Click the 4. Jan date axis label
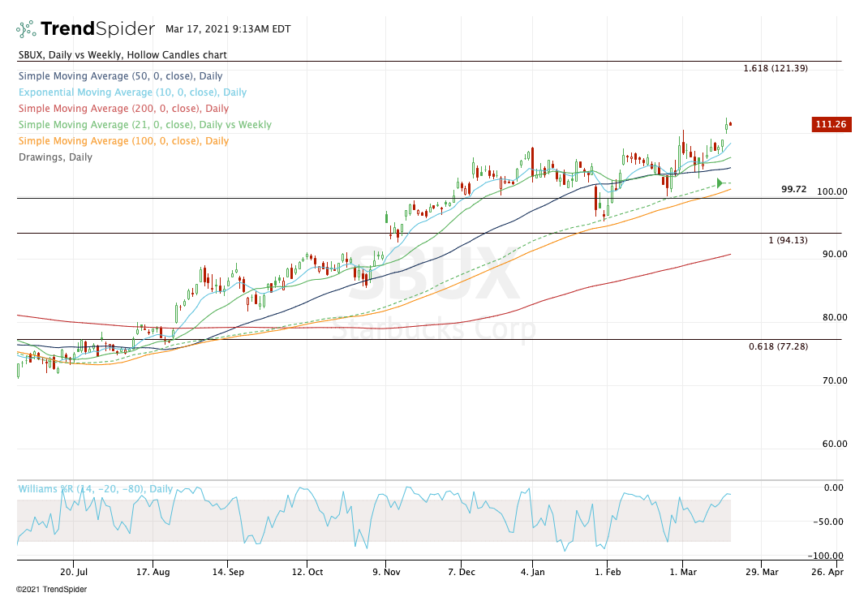This screenshot has height=597, width=868. point(532,572)
